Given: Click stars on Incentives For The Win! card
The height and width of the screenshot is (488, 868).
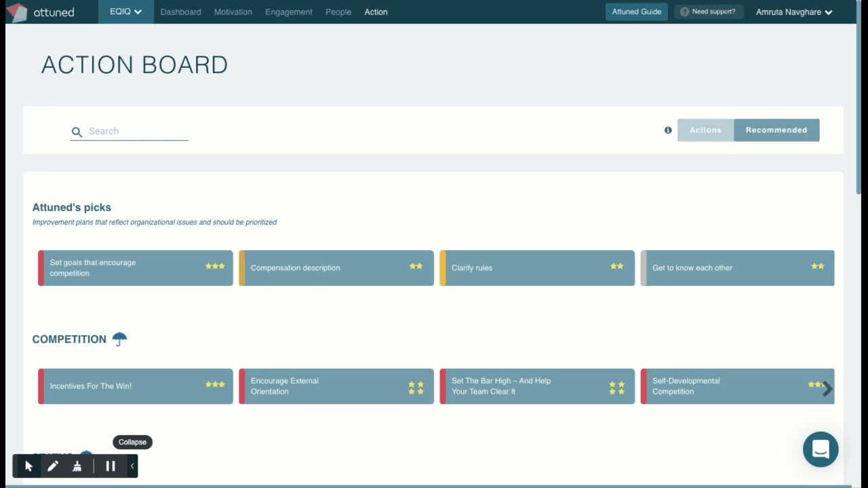Looking at the screenshot, I should point(215,384).
